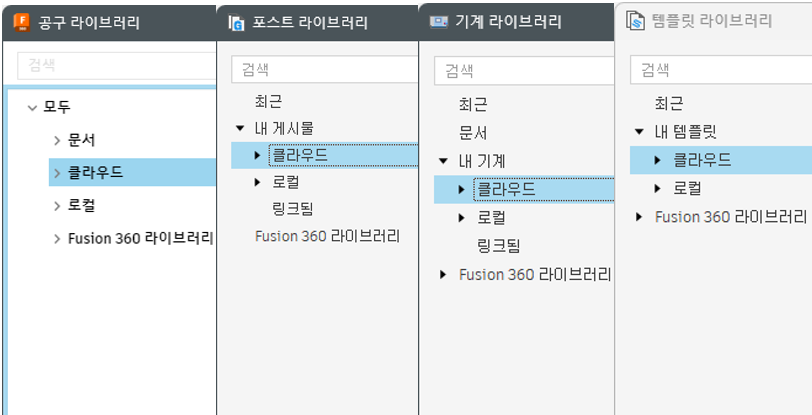812x415 pixels.
Task: Collapse the 내 기계 node arrow
Action: click(x=443, y=161)
